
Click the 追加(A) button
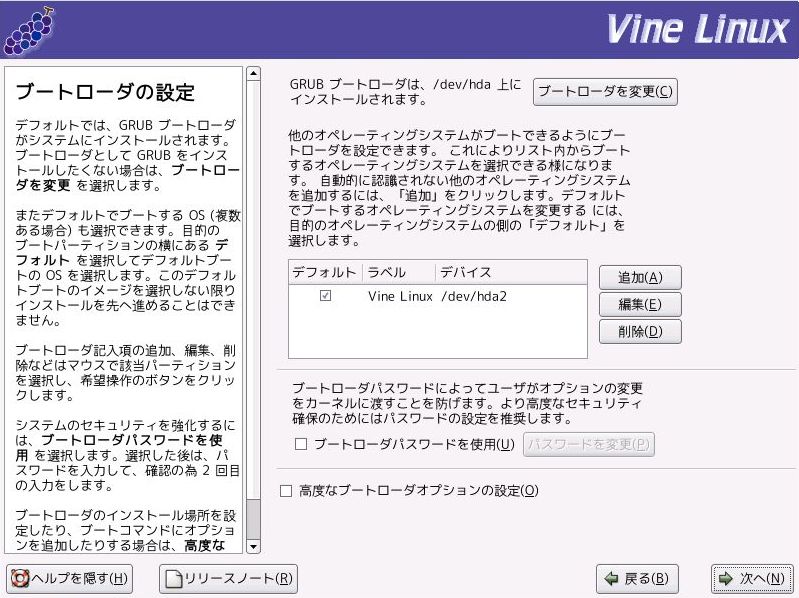click(x=640, y=278)
